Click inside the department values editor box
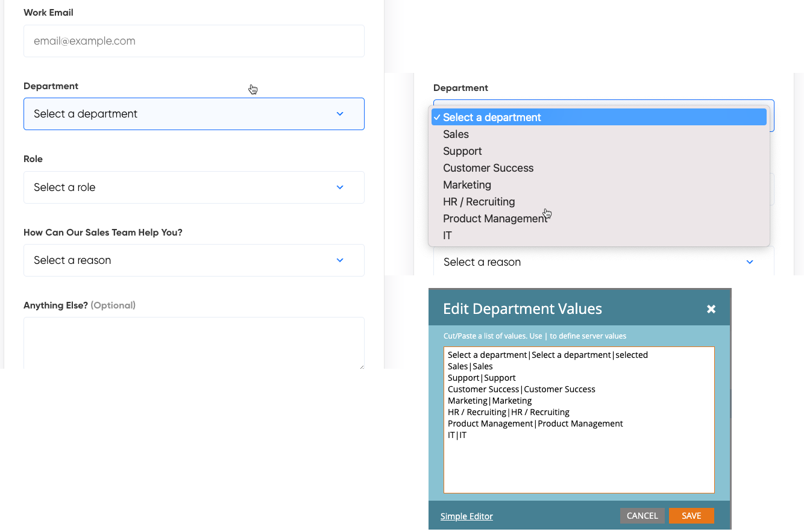The image size is (804, 532). pos(579,419)
